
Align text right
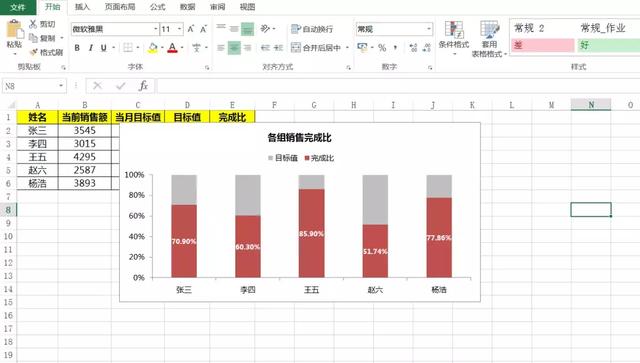pyautogui.click(x=247, y=48)
